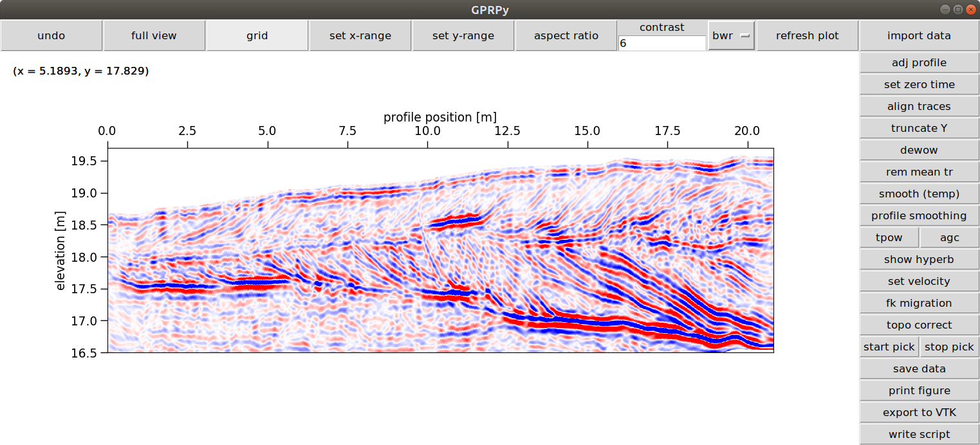Click the 'elevation [m]' axis label
Screen dimensions: 980x445
point(60,250)
